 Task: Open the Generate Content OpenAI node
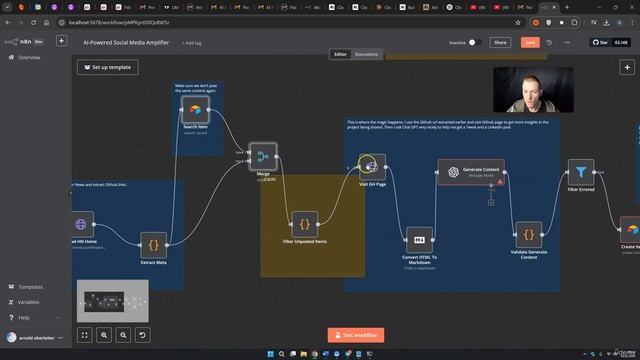point(471,172)
